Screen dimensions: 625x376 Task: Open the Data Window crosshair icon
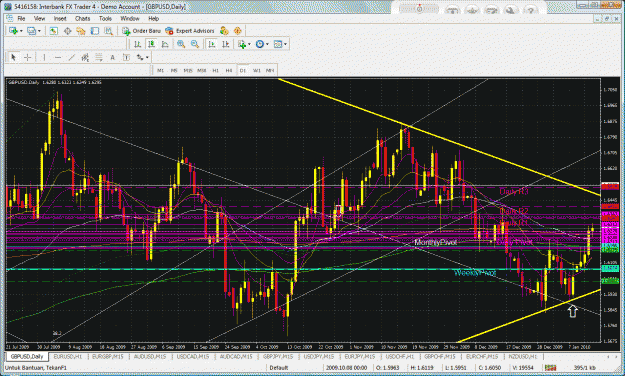click(x=67, y=31)
